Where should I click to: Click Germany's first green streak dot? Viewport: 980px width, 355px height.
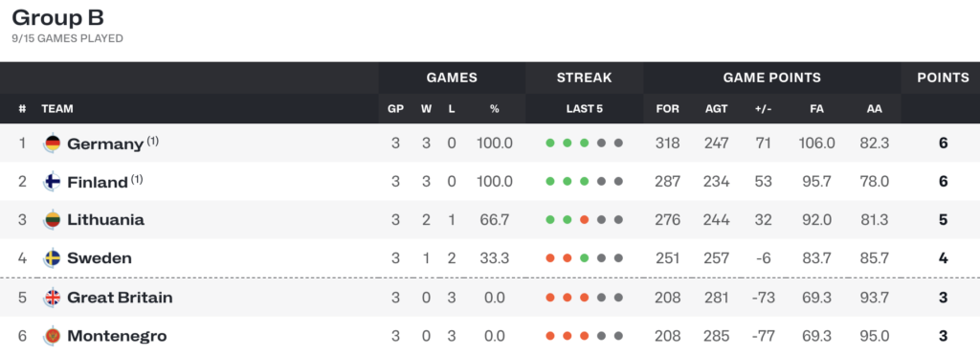(550, 144)
